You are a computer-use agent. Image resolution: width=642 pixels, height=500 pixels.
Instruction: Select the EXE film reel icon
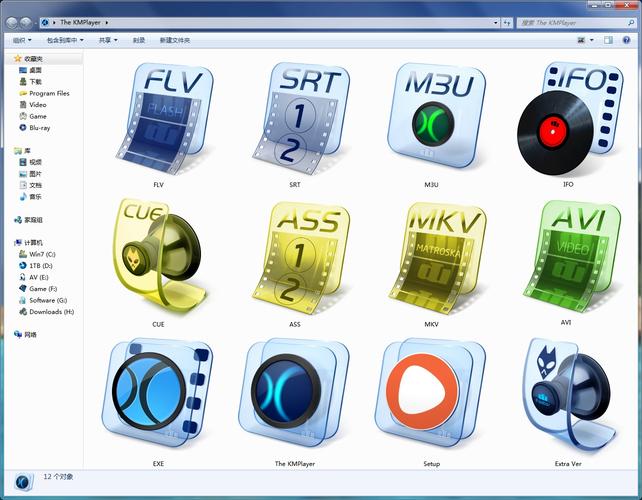[x=158, y=394]
